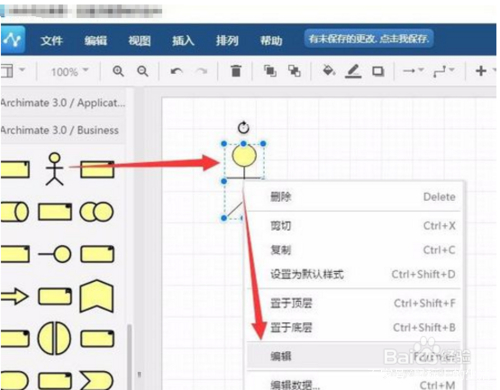The width and height of the screenshot is (500, 390).
Task: Select the pointed-top banner shape
Action: (x=97, y=296)
